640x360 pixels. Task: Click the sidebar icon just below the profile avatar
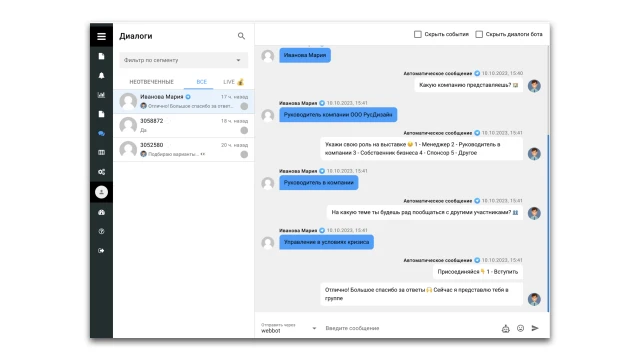(101, 212)
